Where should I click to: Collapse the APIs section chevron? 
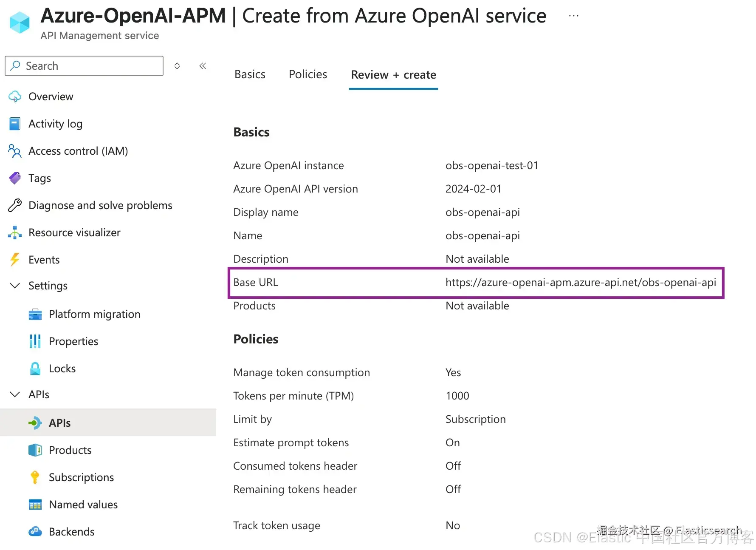point(15,394)
